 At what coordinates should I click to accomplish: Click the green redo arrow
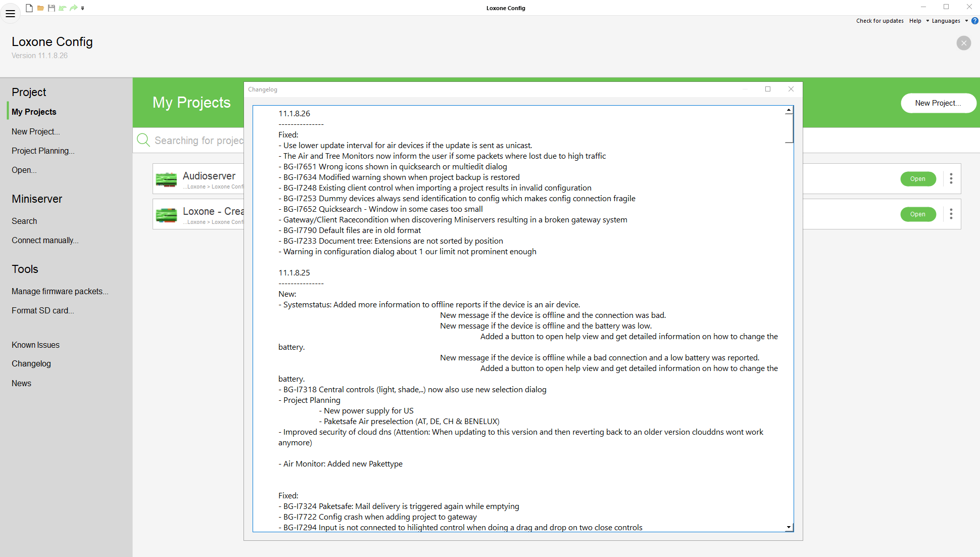tap(74, 8)
